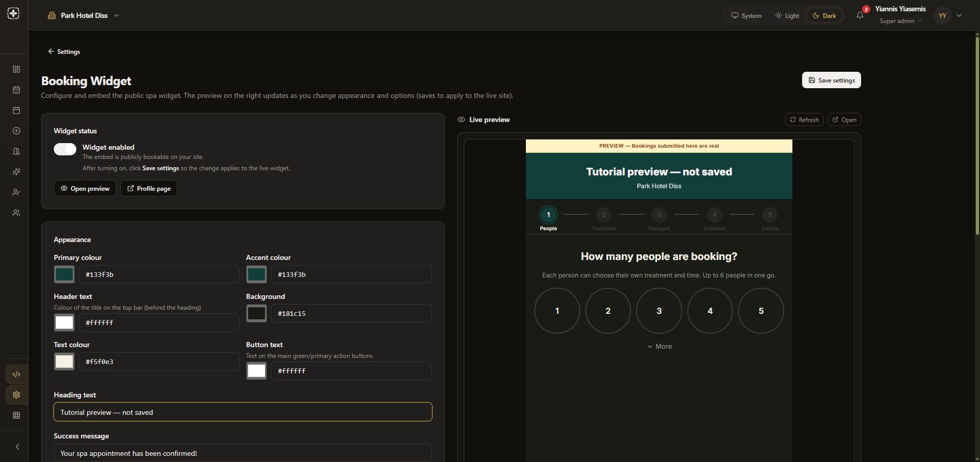Select 1 person in booking preview
Screen dimensions: 980x462
coord(557,311)
